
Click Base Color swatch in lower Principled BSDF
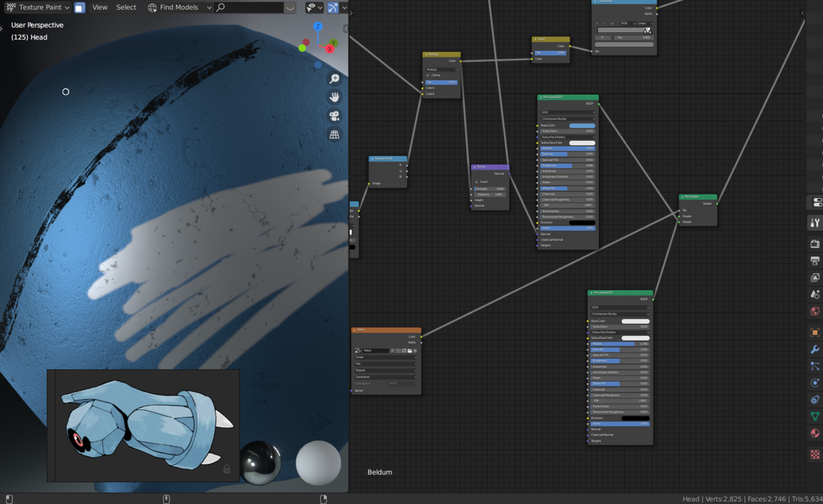pos(635,321)
